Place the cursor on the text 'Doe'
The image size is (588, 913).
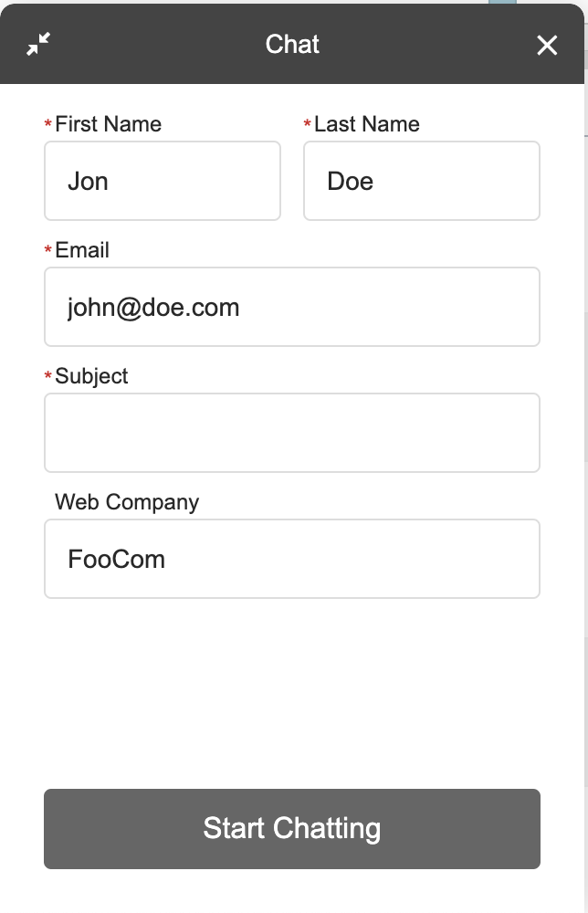coord(350,181)
